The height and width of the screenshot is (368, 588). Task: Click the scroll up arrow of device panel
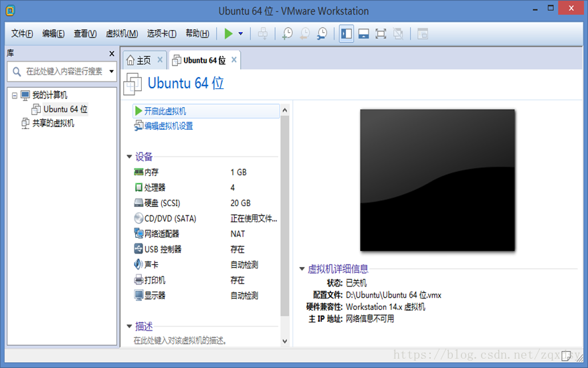click(284, 110)
